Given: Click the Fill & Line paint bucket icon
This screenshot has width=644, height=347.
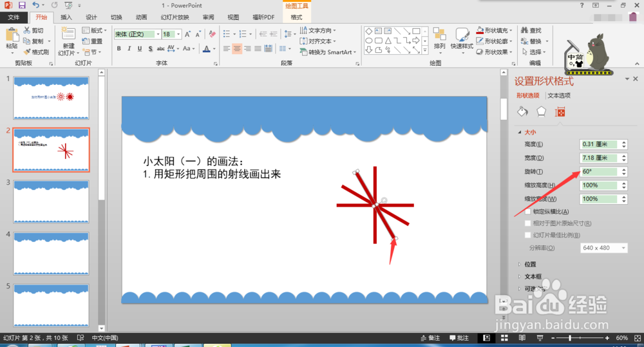Looking at the screenshot, I should click(522, 112).
